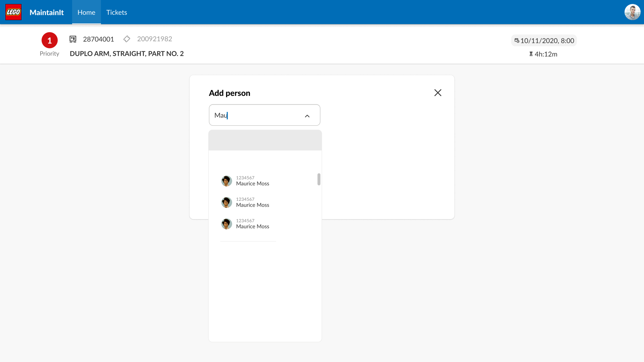Select the third Maurice Moss result
644x362 pixels.
tap(265, 224)
